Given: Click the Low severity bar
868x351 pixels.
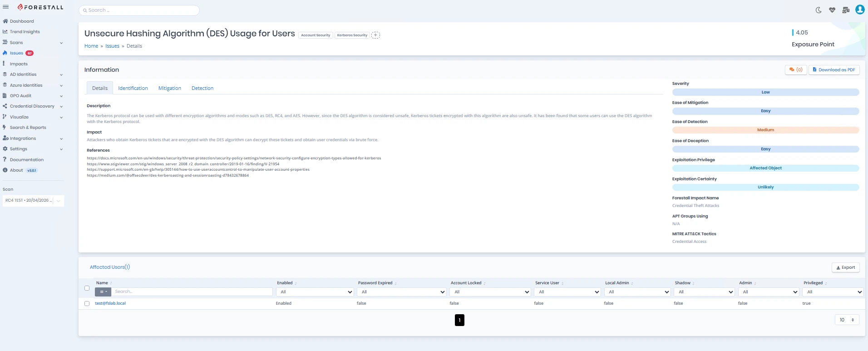Looking at the screenshot, I should [x=765, y=92].
